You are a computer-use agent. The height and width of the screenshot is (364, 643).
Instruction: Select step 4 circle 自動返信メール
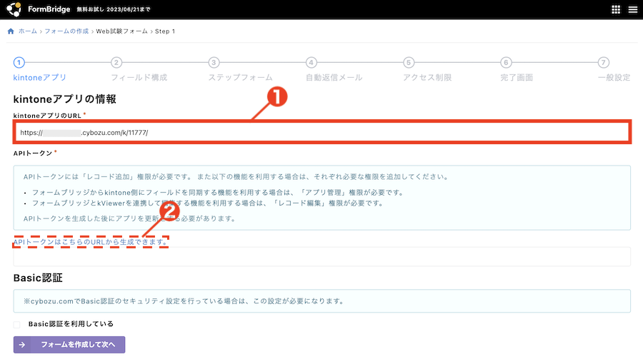311,63
